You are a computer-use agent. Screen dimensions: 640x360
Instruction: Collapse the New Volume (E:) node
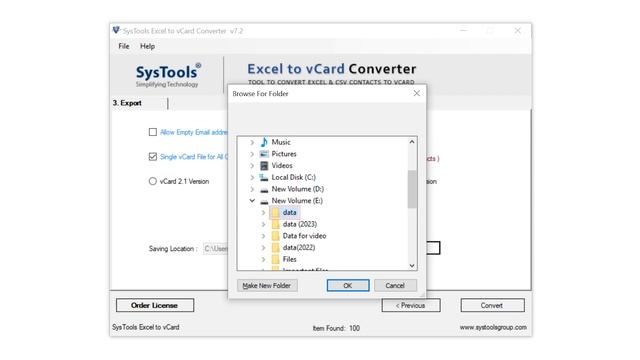[x=252, y=201]
